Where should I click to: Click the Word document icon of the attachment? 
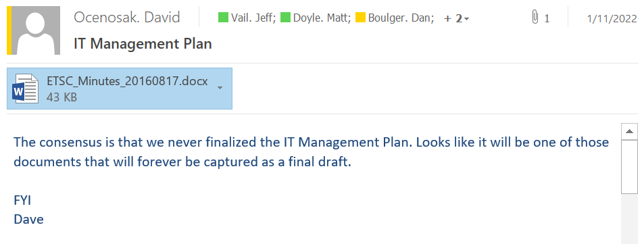(26, 89)
